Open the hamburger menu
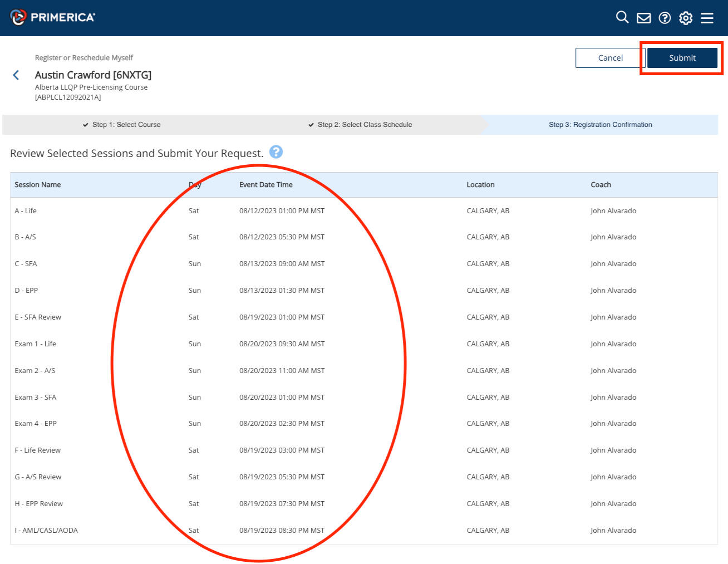 coord(707,18)
